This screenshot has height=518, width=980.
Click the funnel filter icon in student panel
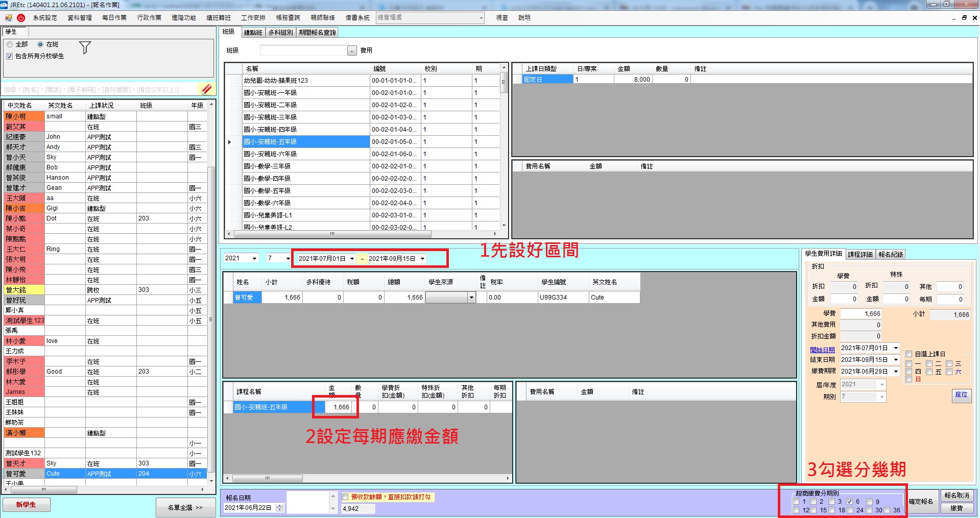click(85, 48)
